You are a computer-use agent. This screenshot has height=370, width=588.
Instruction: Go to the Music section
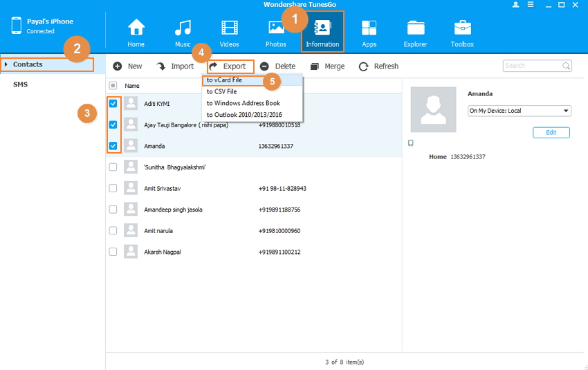pyautogui.click(x=183, y=28)
